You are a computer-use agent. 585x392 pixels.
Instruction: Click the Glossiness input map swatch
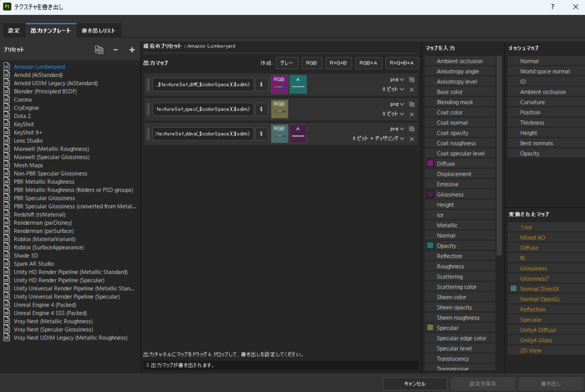[430, 195]
